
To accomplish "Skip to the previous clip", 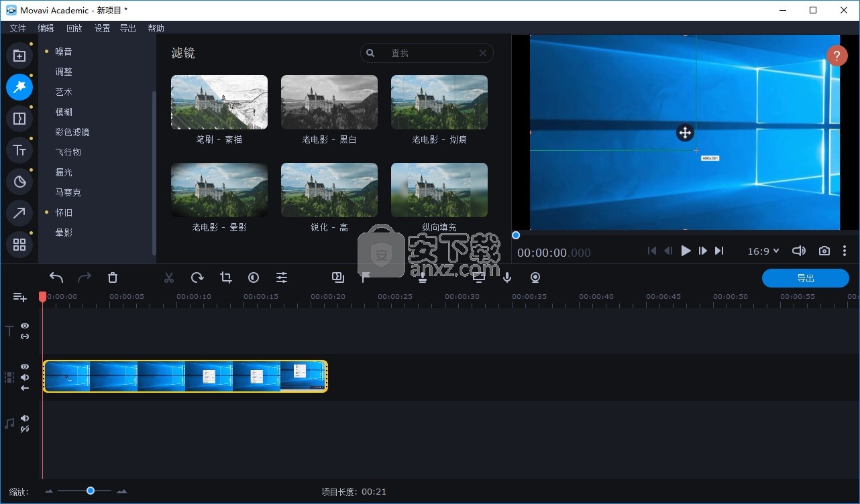I will click(651, 251).
